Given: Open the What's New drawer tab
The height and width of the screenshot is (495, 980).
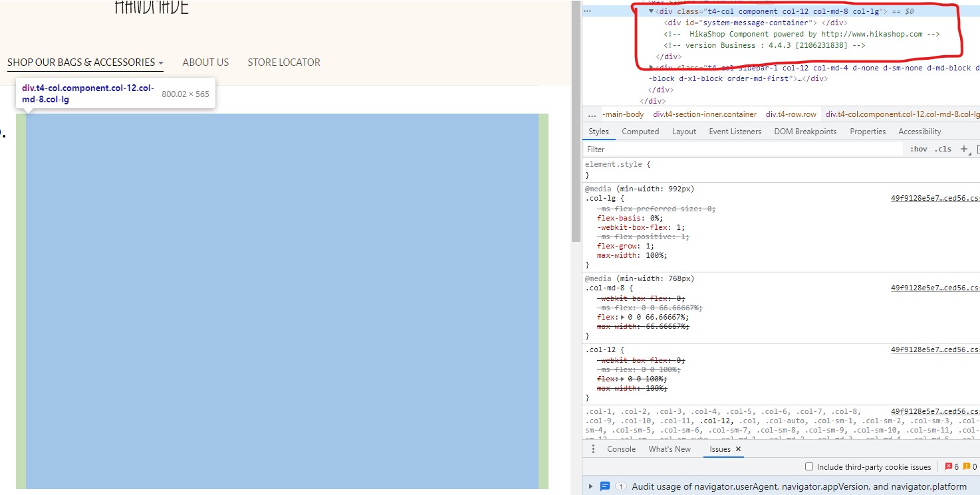Looking at the screenshot, I should [670, 449].
